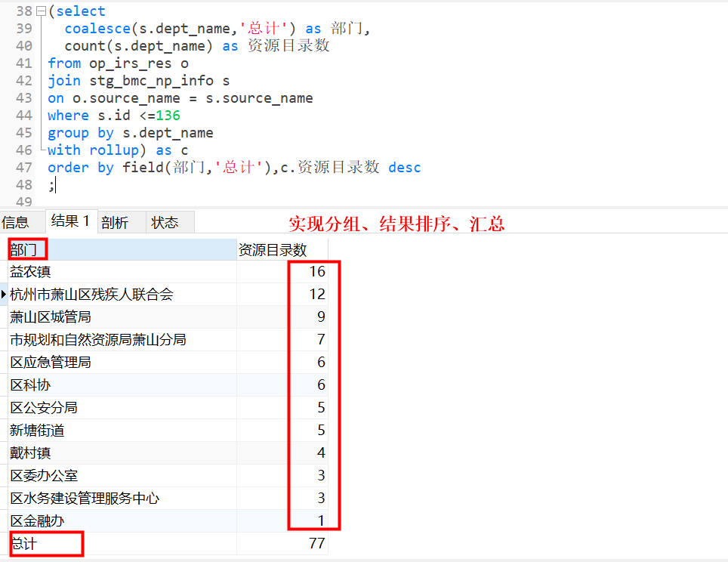The width and height of the screenshot is (728, 562).
Task: Select the 区委办公室 cell
Action: [122, 476]
